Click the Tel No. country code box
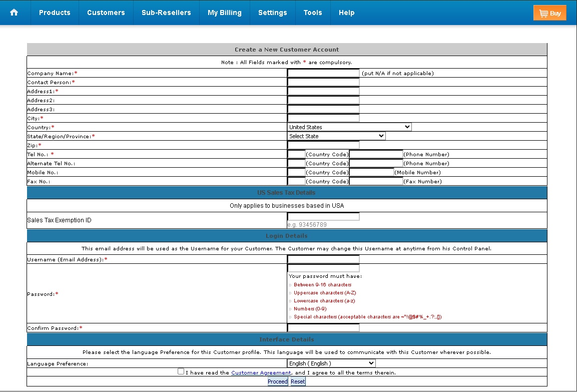This screenshot has width=577, height=392. [296, 154]
